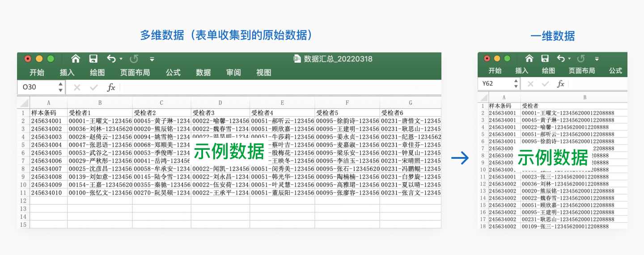Open quick access customize dropdown, 一维数据 window
Screen dimensions: 644x255
(597, 59)
